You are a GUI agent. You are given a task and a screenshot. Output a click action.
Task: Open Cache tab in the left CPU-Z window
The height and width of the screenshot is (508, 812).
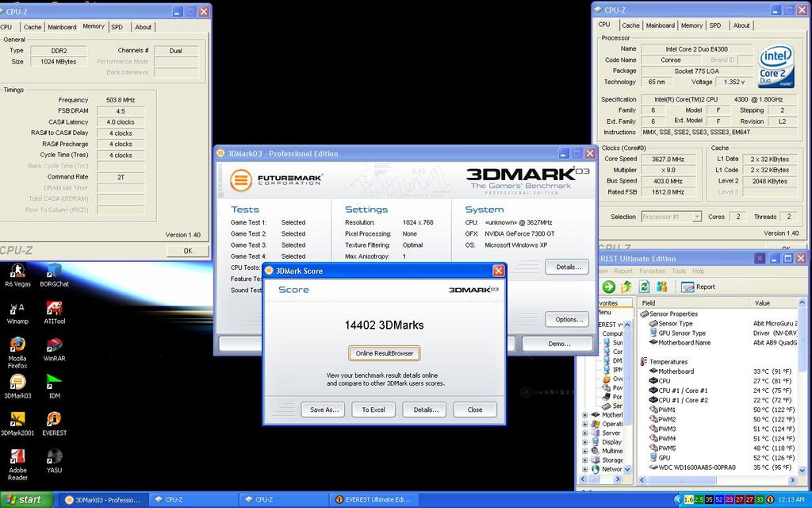pos(32,27)
